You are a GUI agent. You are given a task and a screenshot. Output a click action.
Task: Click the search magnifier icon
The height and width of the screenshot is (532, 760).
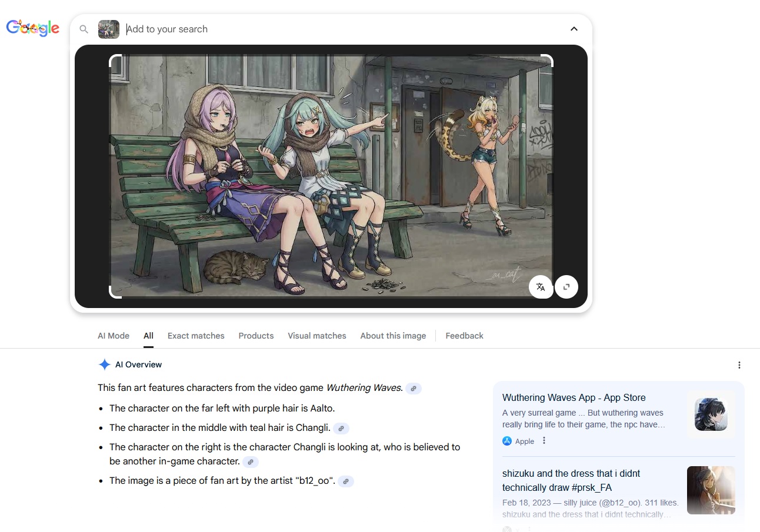click(84, 29)
